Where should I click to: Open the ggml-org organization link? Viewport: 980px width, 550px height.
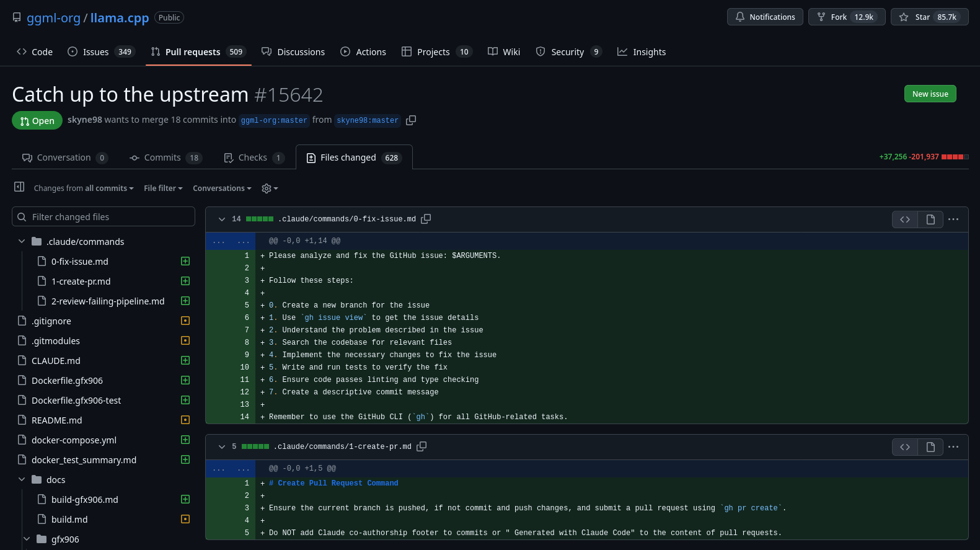pos(53,18)
